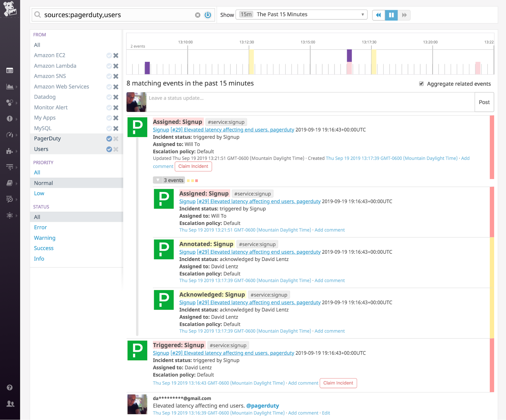Open the Past 15 Minutes dropdown

301,14
